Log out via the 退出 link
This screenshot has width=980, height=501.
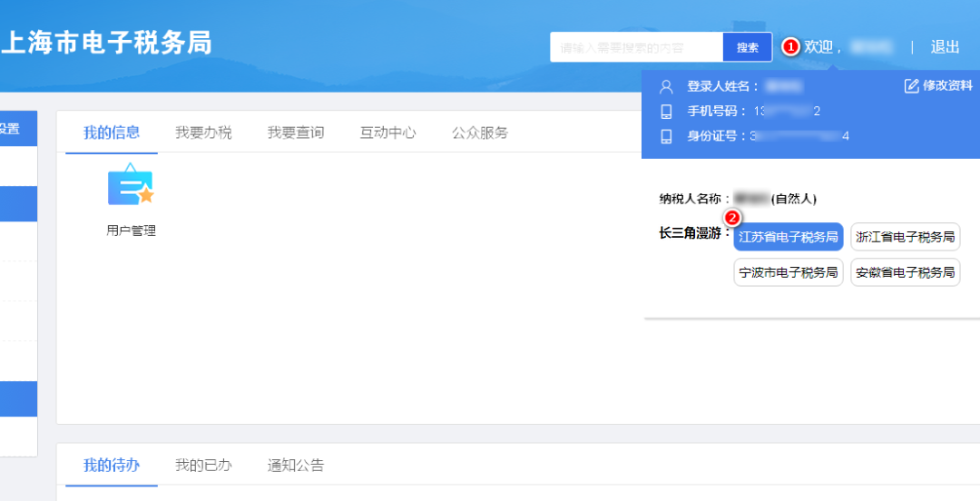[945, 47]
